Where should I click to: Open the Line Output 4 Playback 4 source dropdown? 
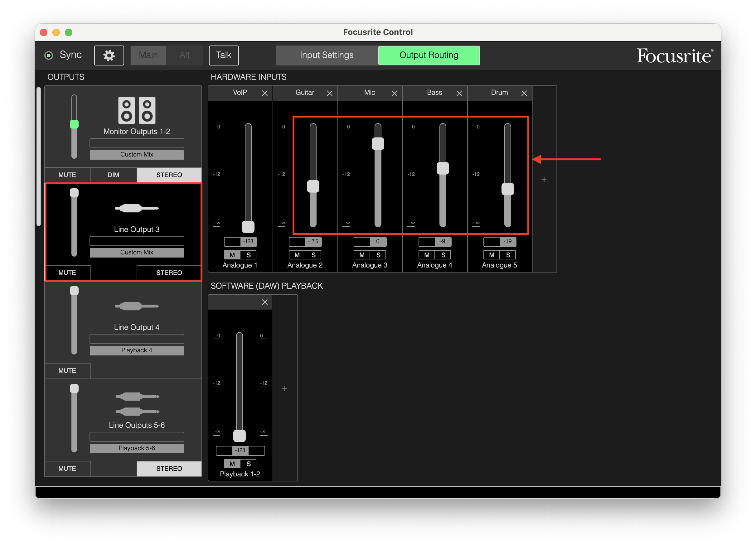pos(137,350)
